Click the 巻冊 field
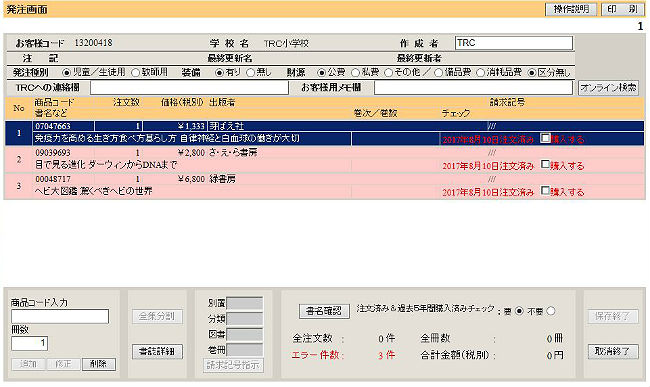The width and height of the screenshot is (650, 387). point(245,350)
